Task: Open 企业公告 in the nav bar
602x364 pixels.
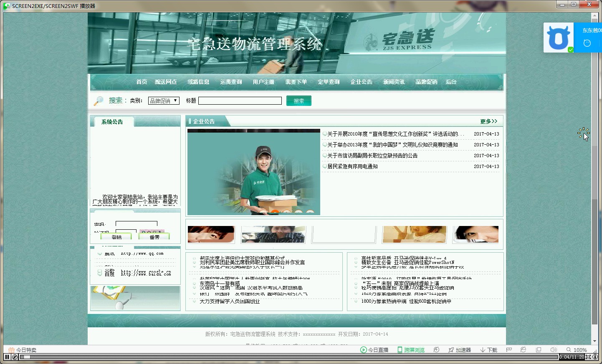Action: click(x=361, y=82)
